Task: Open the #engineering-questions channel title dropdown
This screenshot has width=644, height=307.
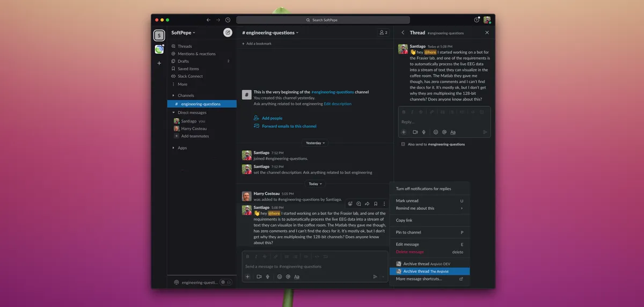Action: (270, 33)
